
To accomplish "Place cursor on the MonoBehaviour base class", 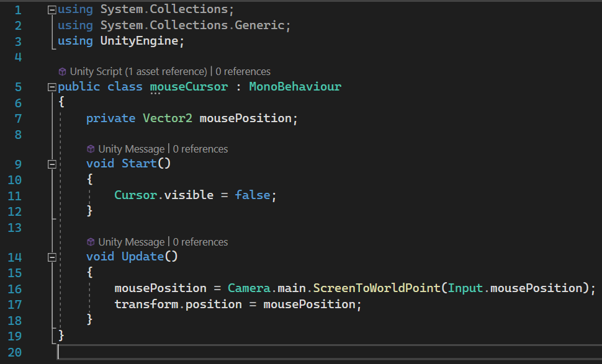I will (295, 87).
